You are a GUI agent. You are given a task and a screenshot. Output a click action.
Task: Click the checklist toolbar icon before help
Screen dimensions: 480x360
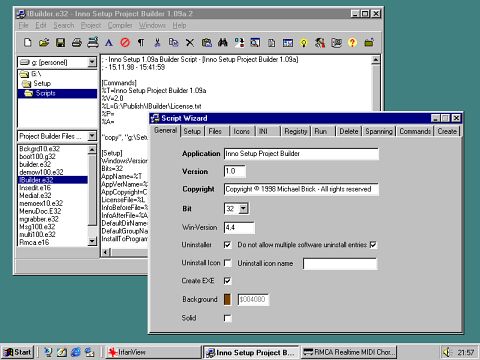[x=336, y=43]
